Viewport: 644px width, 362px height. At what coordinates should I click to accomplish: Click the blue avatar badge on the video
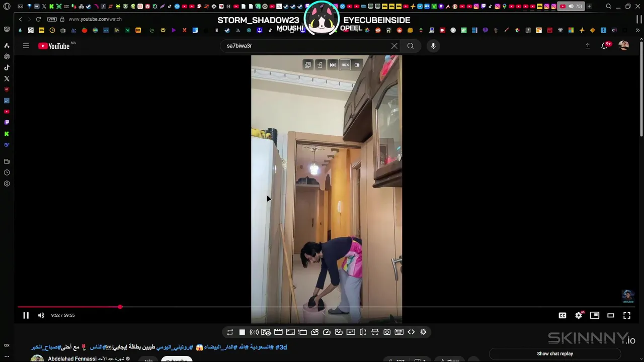point(627,296)
